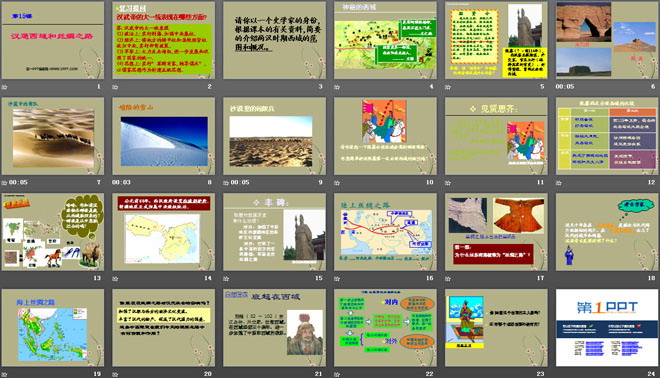Click the animation star icon under slide 17
The image size is (660, 378).
click(448, 278)
